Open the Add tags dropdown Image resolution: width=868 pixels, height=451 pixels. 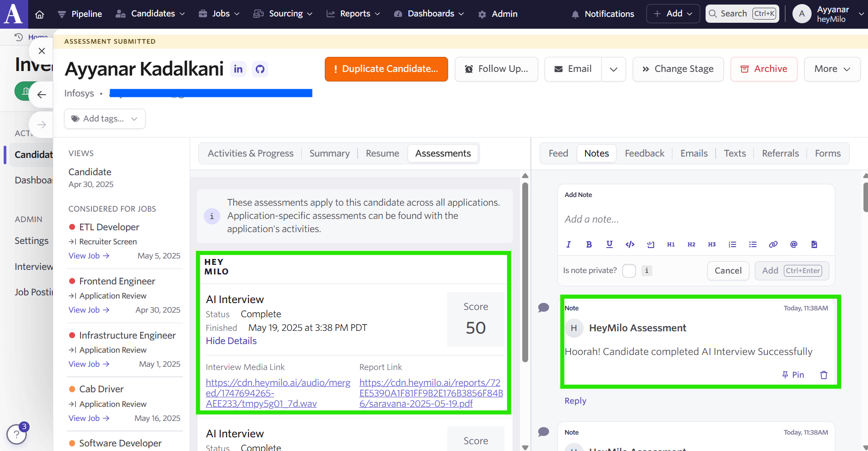(105, 119)
